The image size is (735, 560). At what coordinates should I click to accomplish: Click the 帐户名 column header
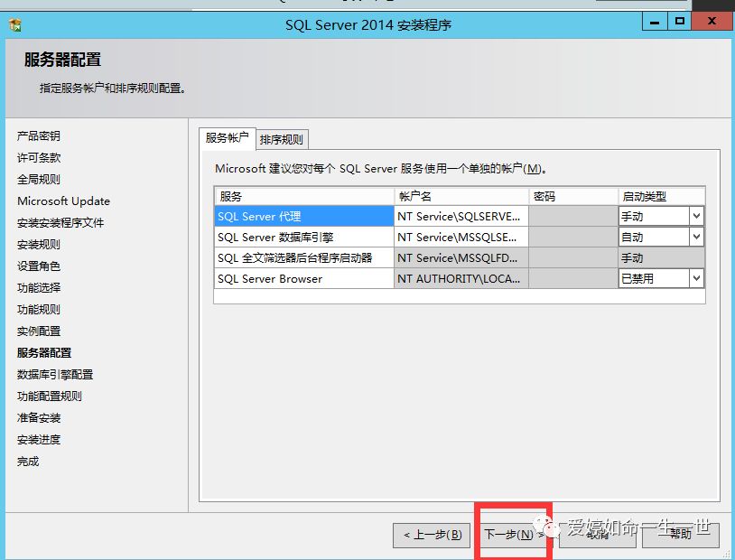[x=461, y=196]
